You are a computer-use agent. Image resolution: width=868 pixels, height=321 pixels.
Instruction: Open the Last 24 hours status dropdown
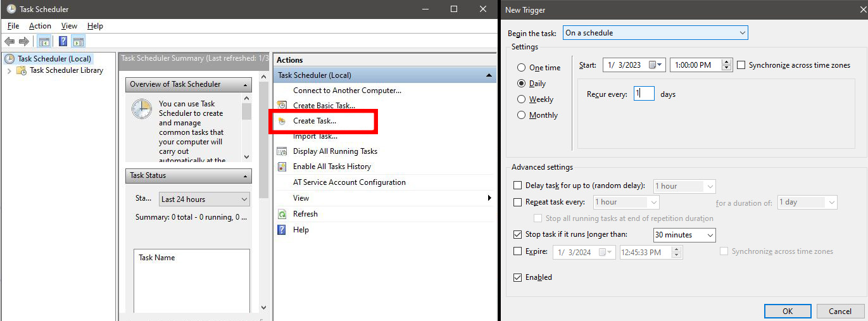point(204,199)
